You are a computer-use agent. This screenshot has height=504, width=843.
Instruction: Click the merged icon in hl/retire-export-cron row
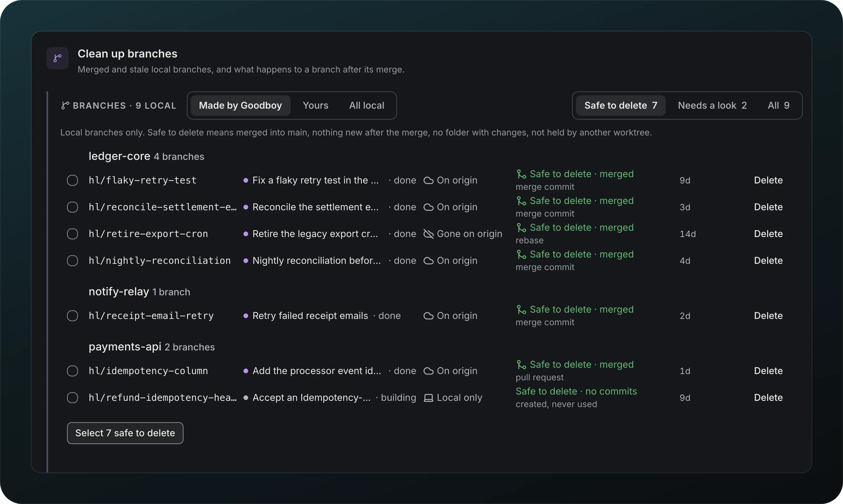tap(521, 228)
